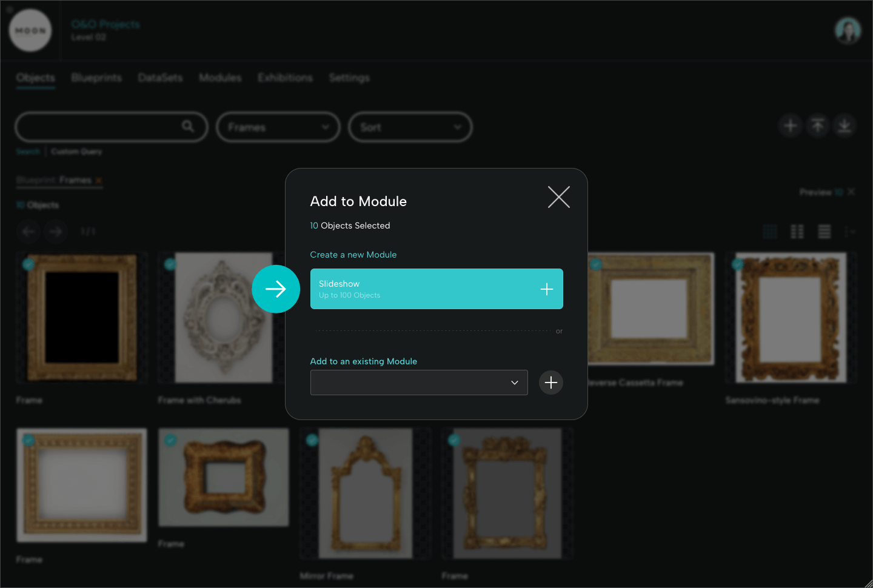Screen dimensions: 873x588
Task: Open the Mirror Frame thumbnail
Action: click(x=366, y=493)
